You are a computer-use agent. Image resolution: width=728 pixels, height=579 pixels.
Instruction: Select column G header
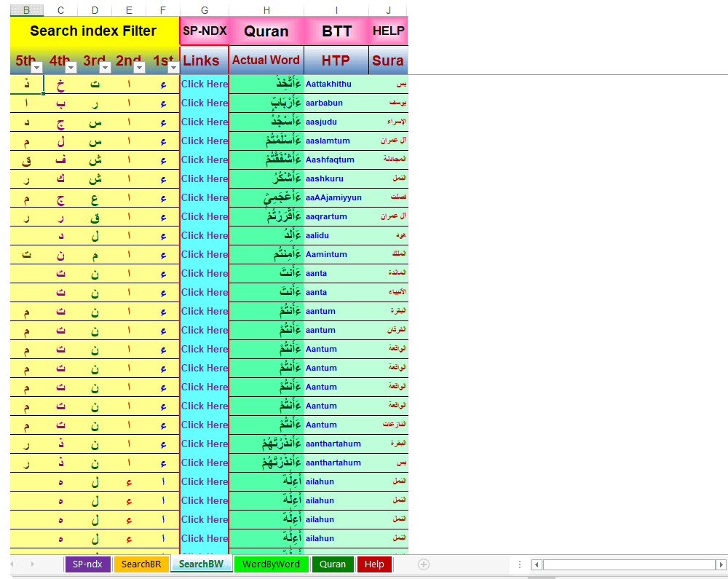click(x=205, y=10)
